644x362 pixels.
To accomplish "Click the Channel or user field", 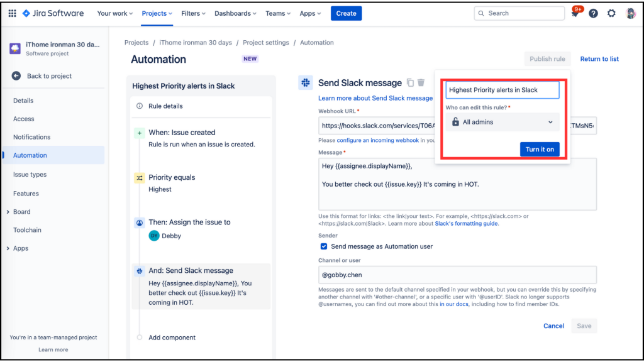I will [458, 275].
